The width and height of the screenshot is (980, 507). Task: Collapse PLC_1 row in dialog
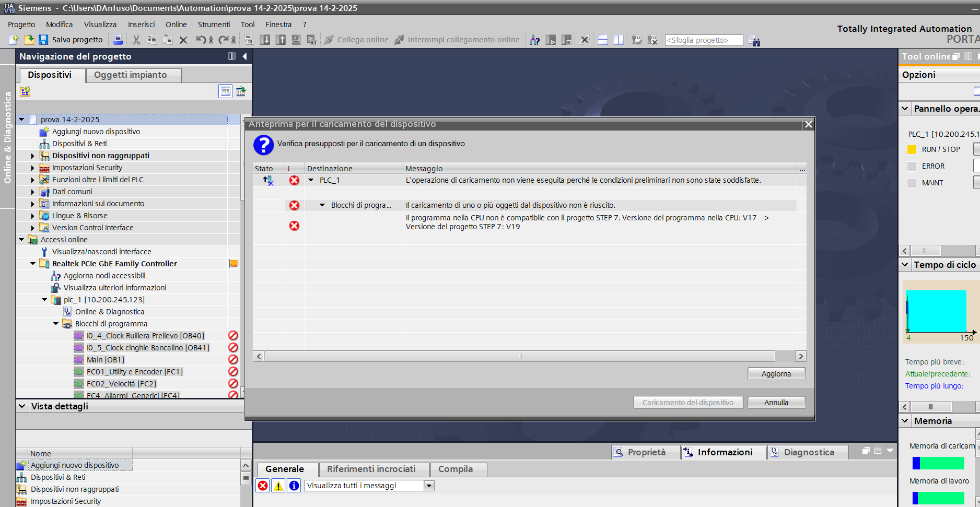point(311,180)
